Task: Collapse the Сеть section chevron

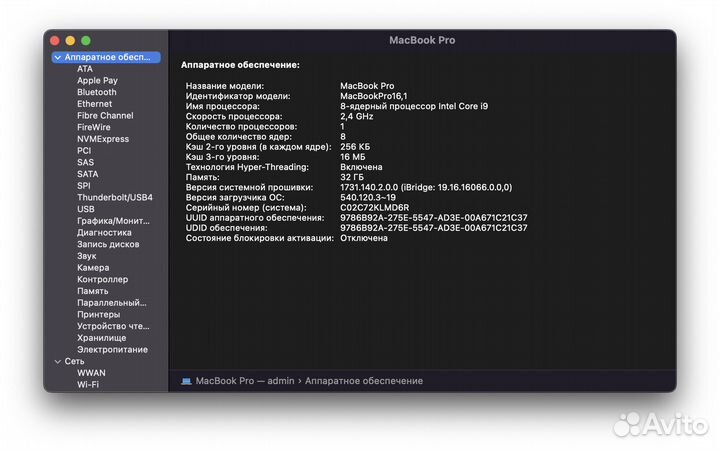Action: click(x=58, y=361)
